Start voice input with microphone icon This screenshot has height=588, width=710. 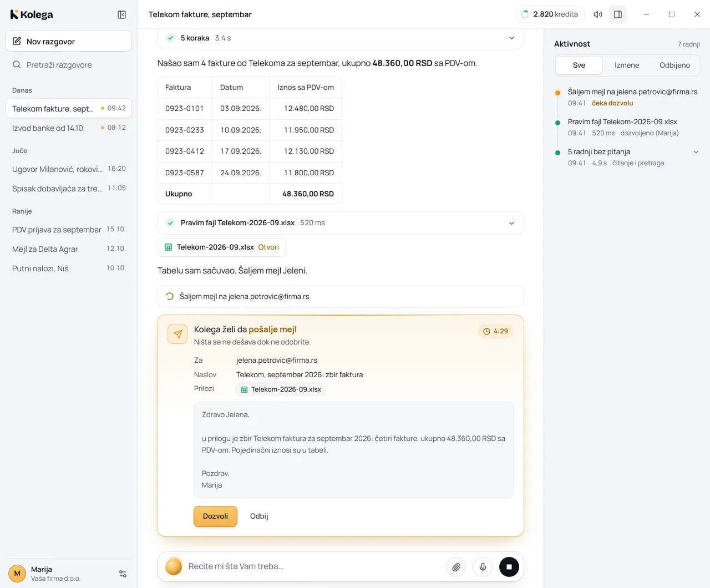click(x=483, y=567)
